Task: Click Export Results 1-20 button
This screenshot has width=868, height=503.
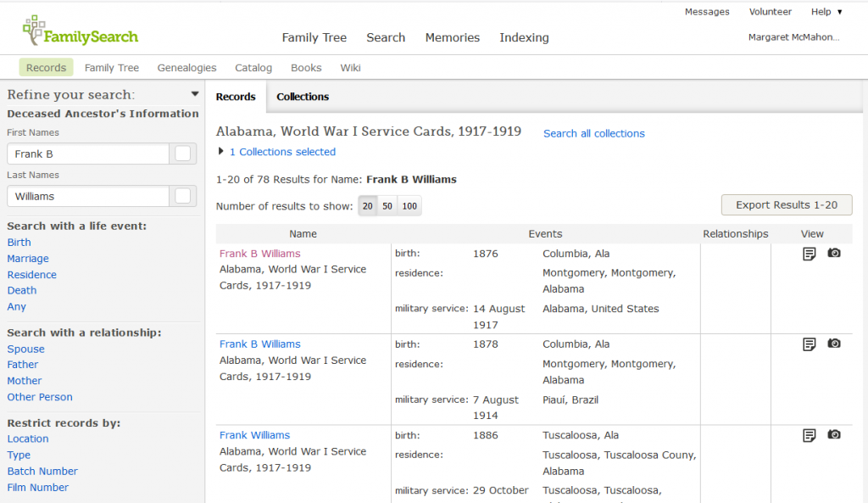Action: [787, 205]
